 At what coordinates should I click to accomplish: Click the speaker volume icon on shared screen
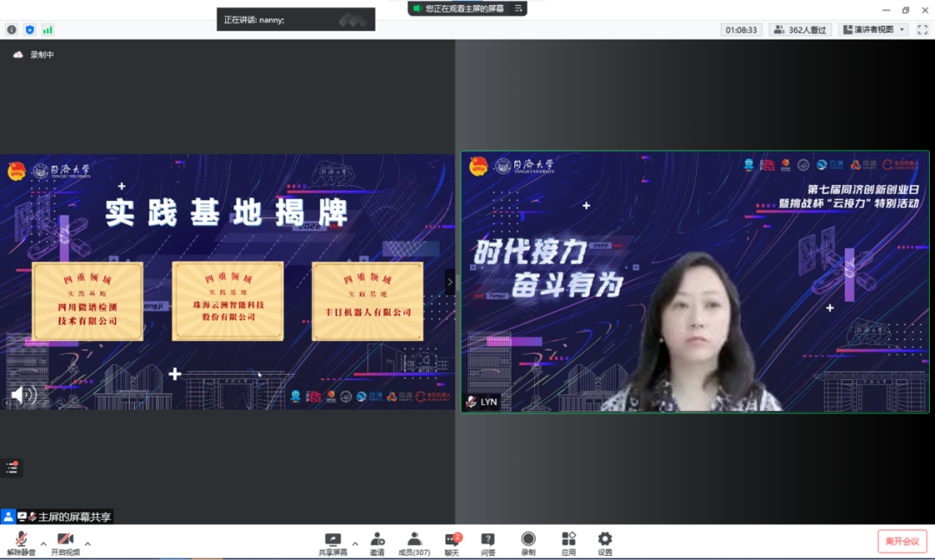coord(23,396)
